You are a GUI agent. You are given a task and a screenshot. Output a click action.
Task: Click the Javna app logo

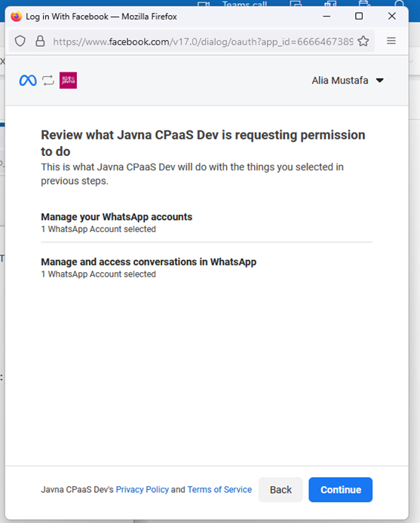click(x=68, y=81)
